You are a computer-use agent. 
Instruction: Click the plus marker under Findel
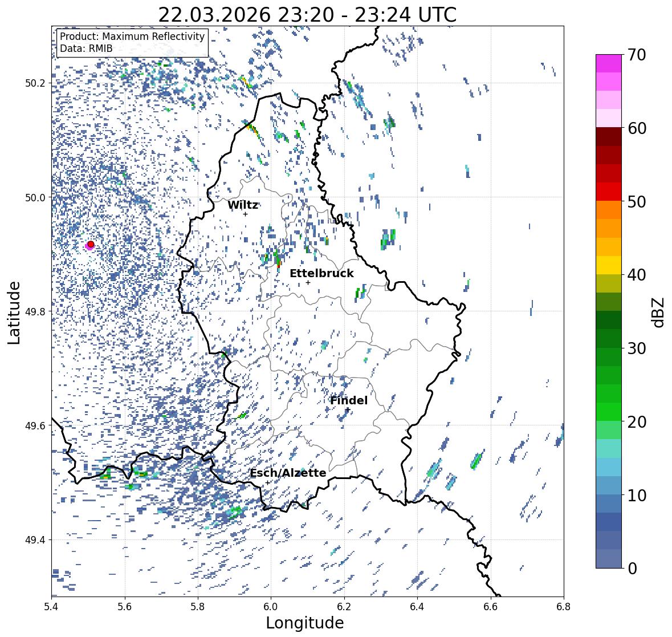(x=348, y=410)
